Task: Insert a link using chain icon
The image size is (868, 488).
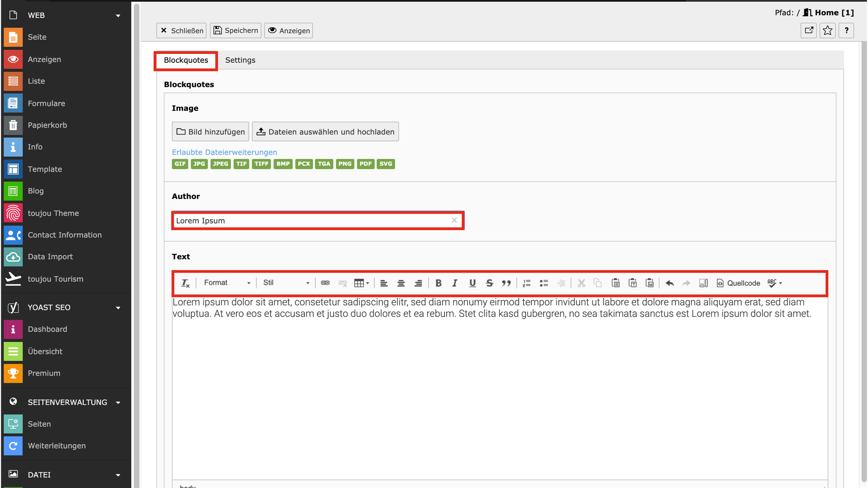Action: click(x=325, y=283)
